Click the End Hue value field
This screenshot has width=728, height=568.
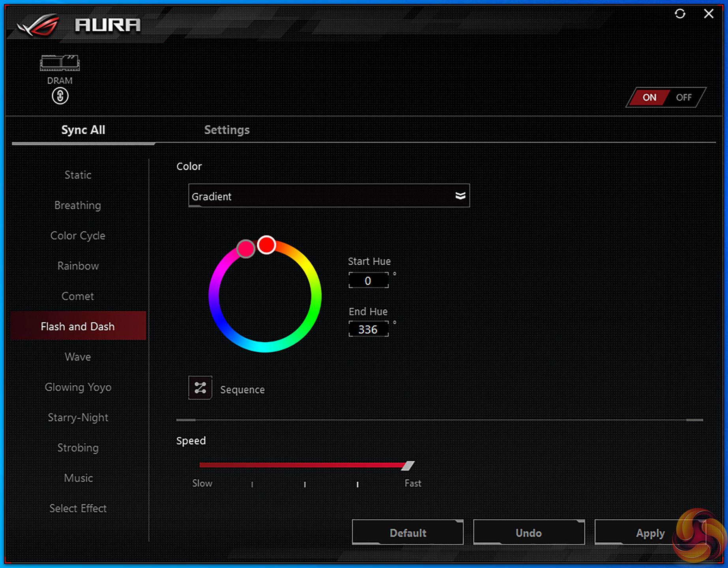tap(368, 329)
